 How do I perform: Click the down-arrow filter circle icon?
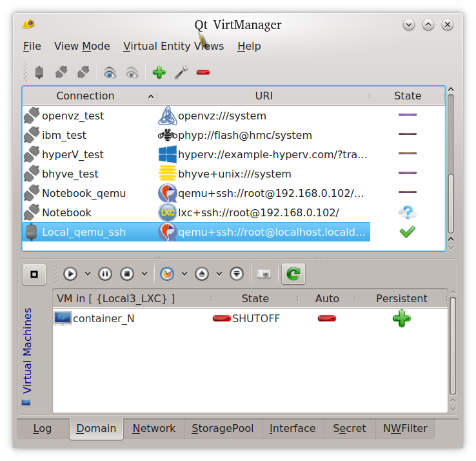click(237, 274)
